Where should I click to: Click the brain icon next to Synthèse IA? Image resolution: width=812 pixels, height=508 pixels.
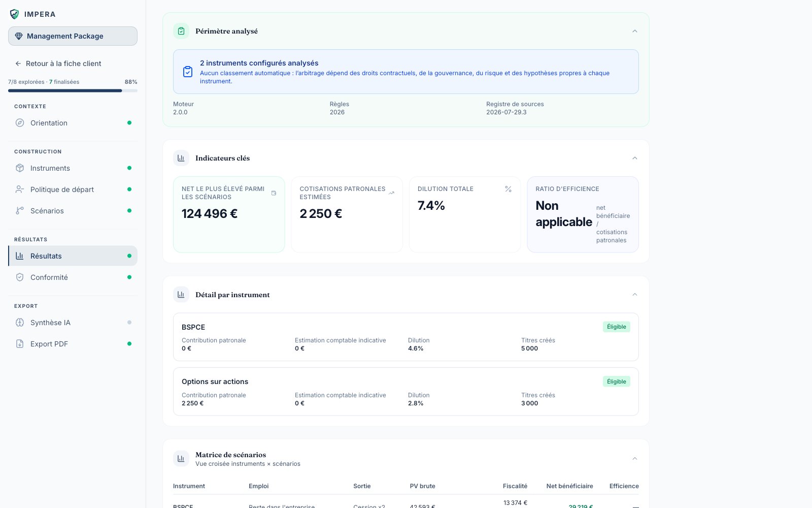click(x=20, y=323)
